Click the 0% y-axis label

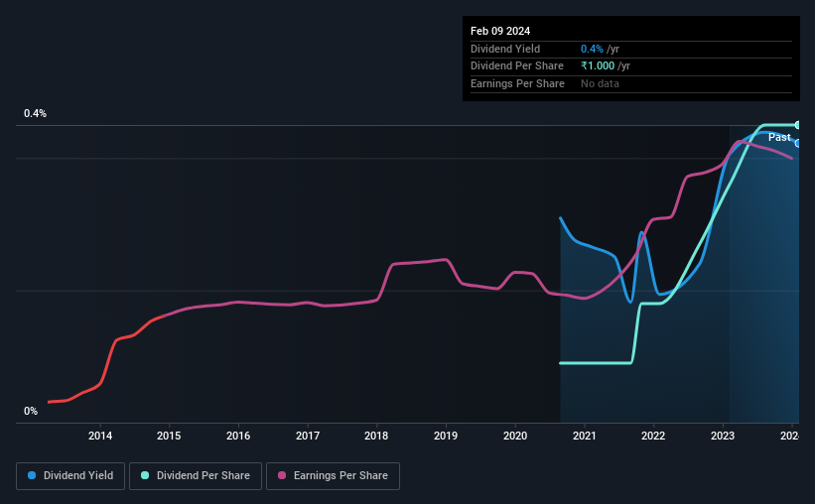click(31, 411)
